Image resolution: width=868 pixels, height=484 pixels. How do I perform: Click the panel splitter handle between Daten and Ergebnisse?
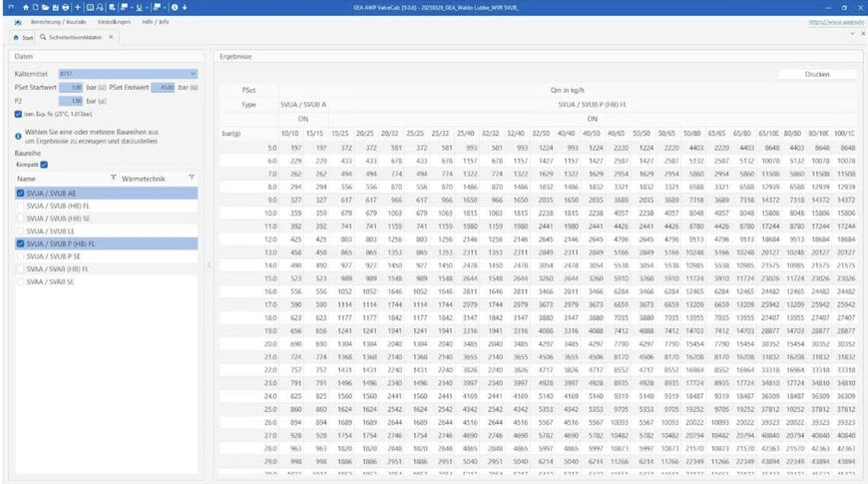coord(209,265)
